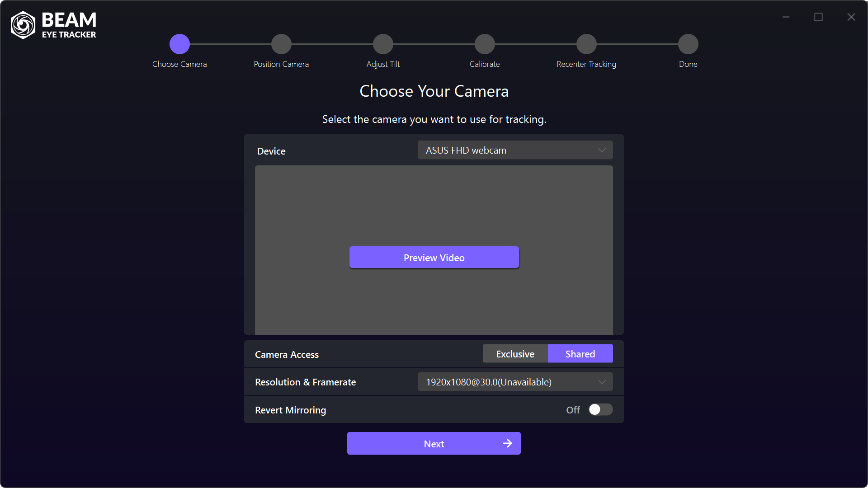Select the Choose Camera step circle
The width and height of the screenshot is (868, 488).
click(179, 44)
